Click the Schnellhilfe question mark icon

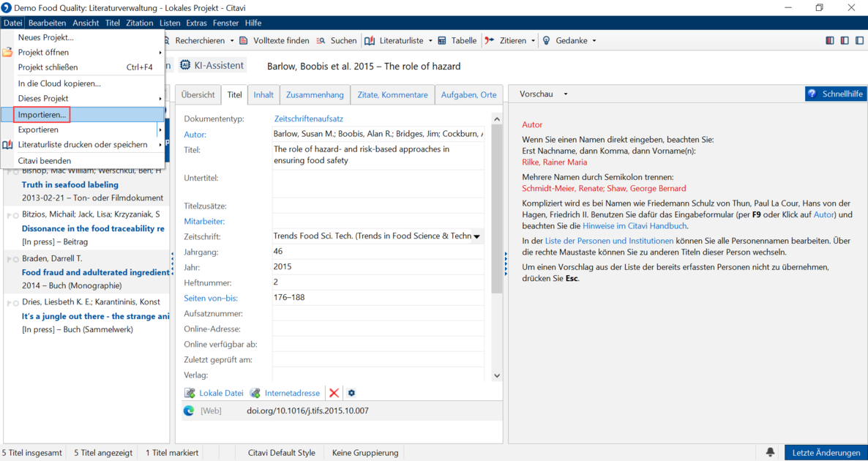point(812,94)
